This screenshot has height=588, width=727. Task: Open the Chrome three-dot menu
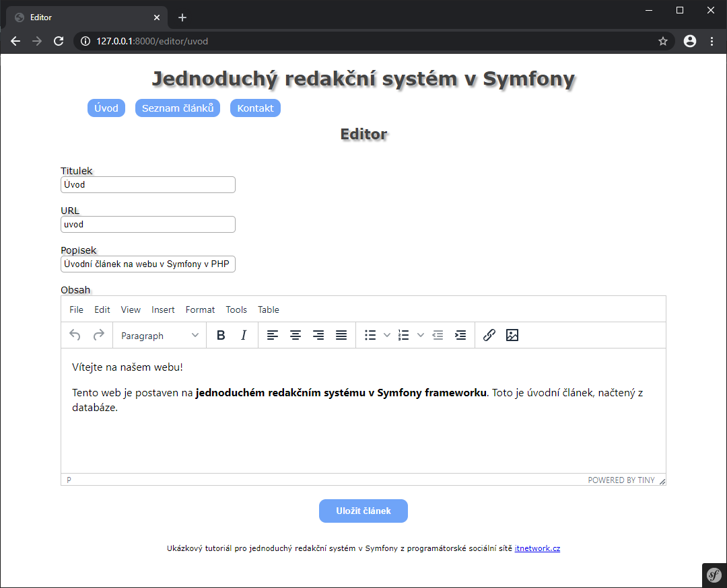712,41
